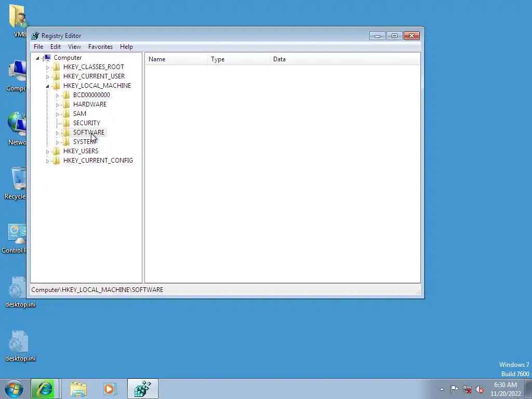
Task: Select HKEY_CURRENT_USER label
Action: point(94,76)
